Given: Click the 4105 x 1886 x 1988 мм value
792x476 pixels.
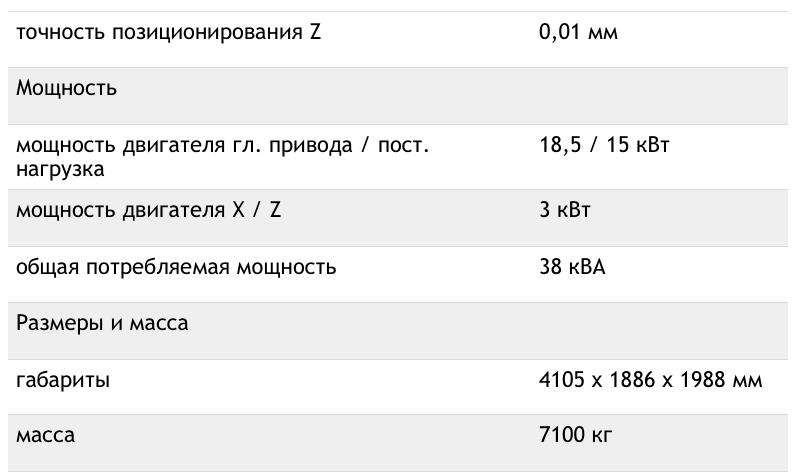Looking at the screenshot, I should 650,379.
